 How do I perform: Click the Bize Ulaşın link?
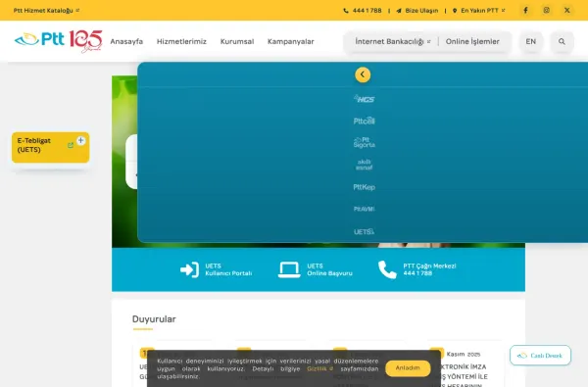coord(417,11)
